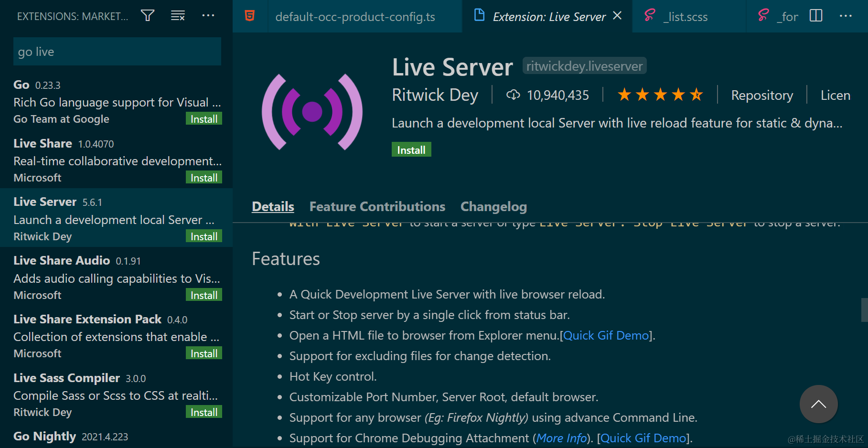
Task: Open the Changelog tab
Action: coord(493,206)
